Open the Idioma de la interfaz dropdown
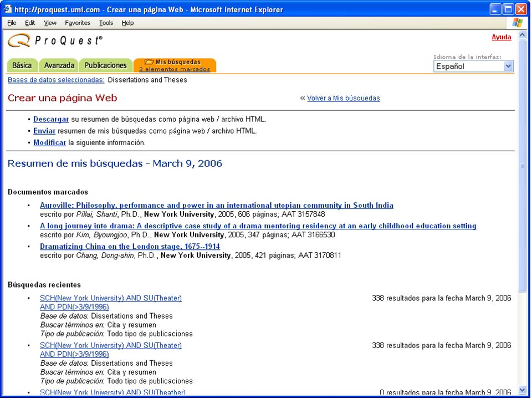 [x=473, y=66]
